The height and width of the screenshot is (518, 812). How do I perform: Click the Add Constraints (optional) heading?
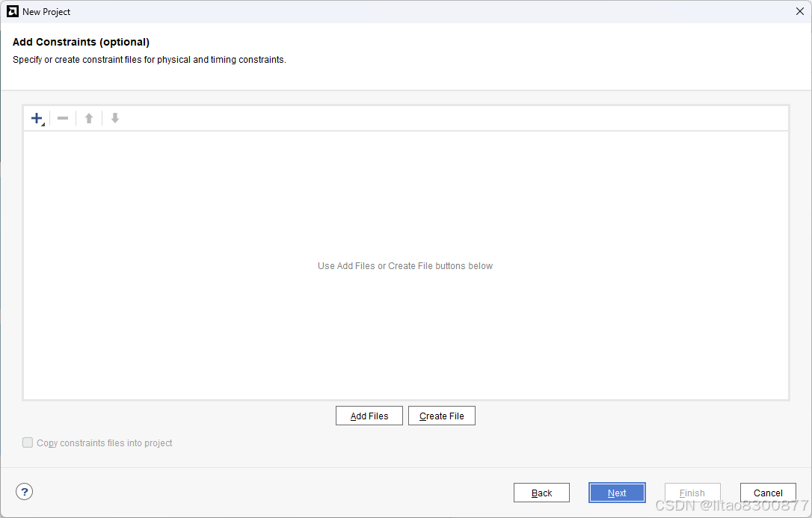click(x=81, y=42)
